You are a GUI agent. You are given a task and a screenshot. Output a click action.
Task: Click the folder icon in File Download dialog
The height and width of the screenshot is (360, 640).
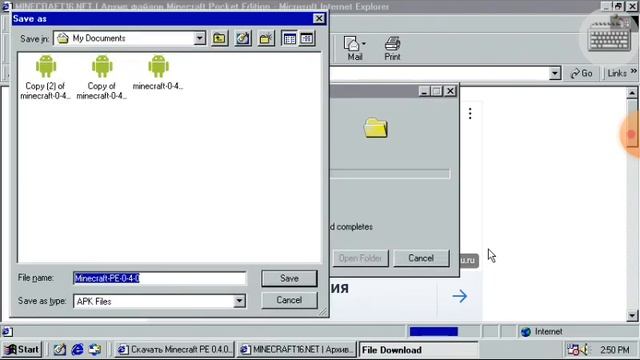click(376, 128)
